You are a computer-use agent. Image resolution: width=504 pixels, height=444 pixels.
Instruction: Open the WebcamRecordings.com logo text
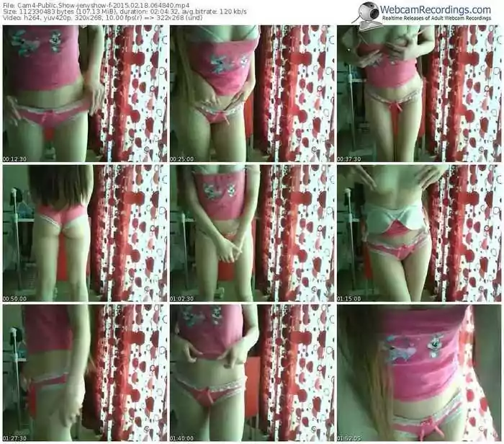[436, 9]
